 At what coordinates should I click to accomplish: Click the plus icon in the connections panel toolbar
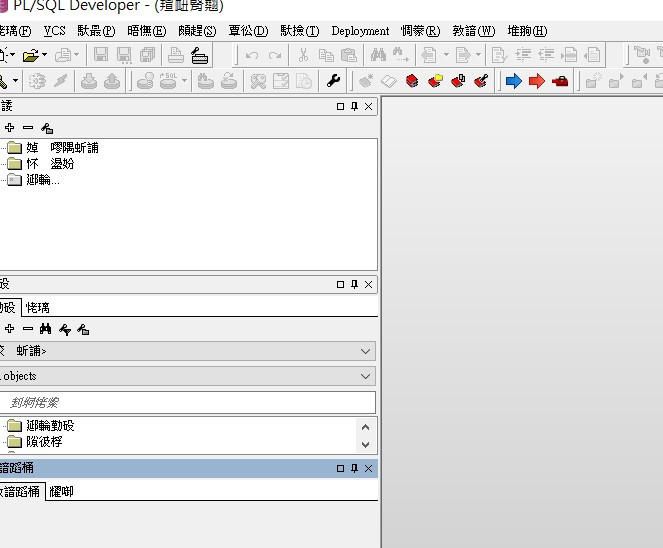point(10,127)
